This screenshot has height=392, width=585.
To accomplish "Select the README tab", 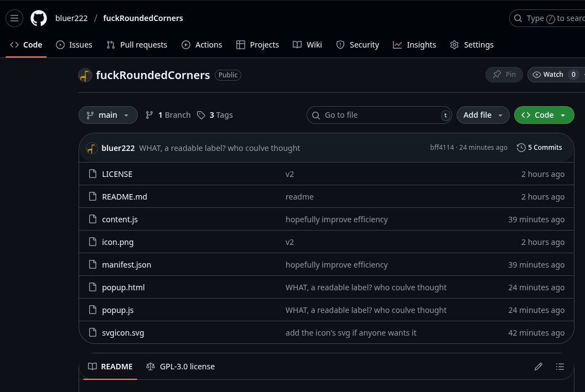I will tap(110, 367).
